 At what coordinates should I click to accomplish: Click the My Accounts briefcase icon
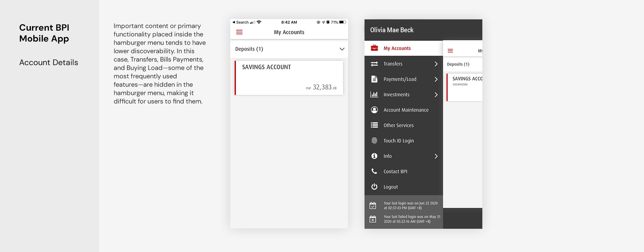coord(374,48)
